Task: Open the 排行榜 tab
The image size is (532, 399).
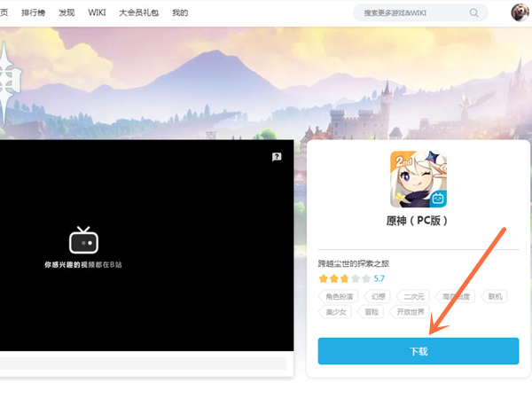Action: click(x=35, y=13)
